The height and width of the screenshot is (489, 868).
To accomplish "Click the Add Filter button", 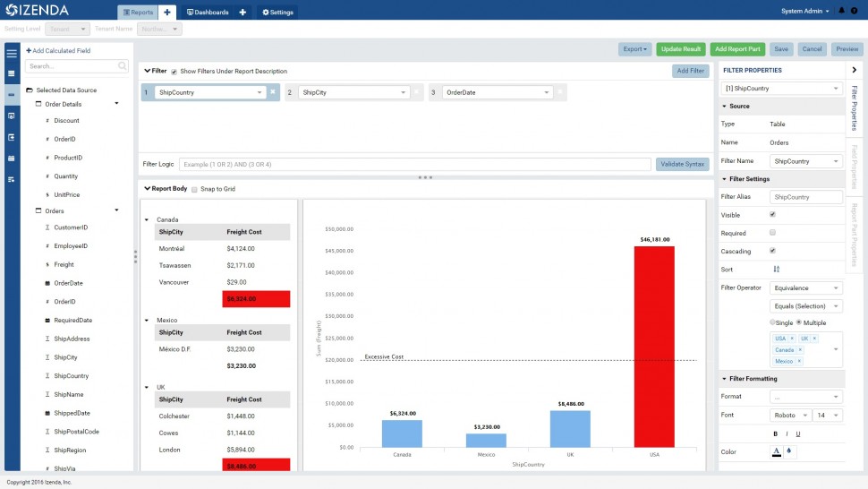I will point(690,71).
